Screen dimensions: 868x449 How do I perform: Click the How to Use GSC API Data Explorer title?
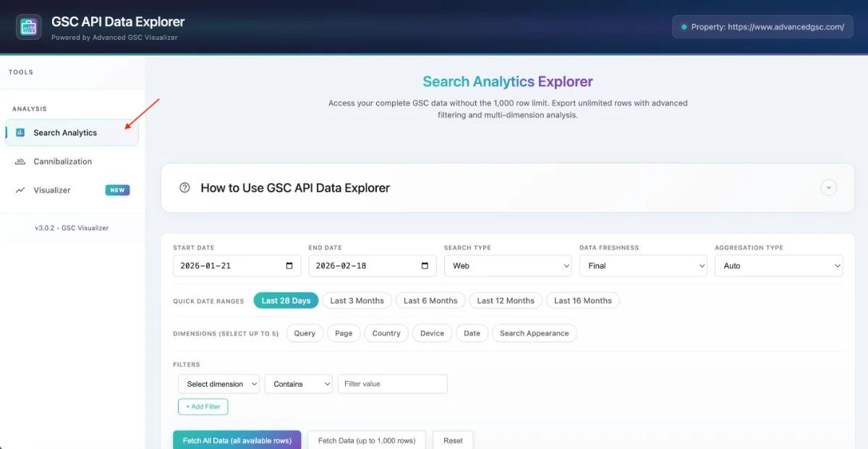click(295, 188)
